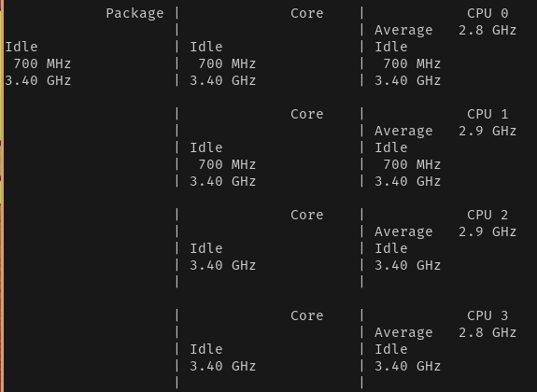Screen dimensions: 537x392
Task: Select the CPU 1 header text
Action: tap(488, 115)
